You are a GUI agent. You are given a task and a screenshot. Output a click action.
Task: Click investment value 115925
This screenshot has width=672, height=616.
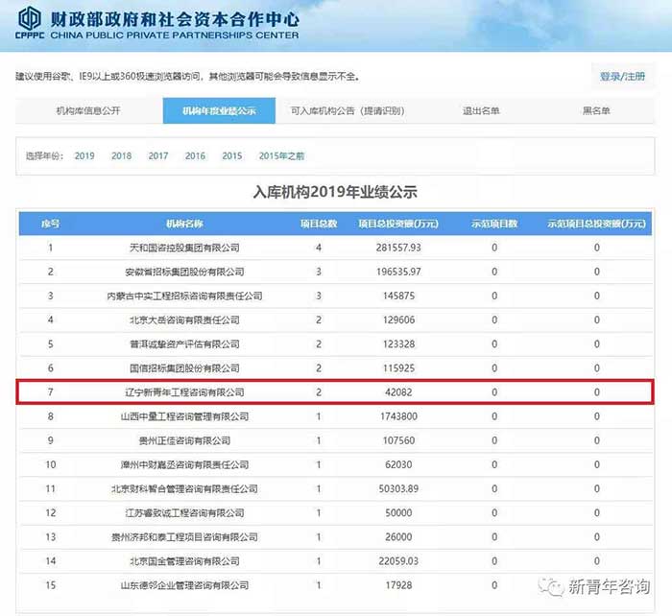coord(398,368)
